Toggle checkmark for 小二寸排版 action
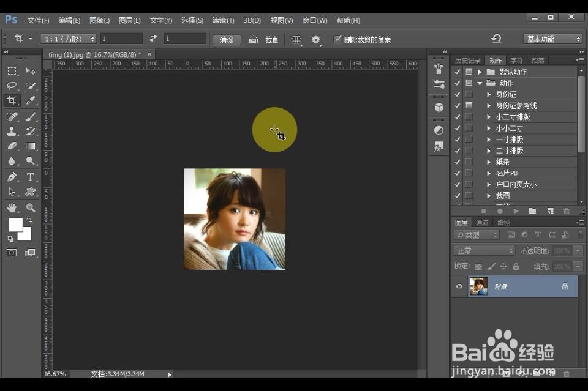The width and height of the screenshot is (588, 391). 457,116
